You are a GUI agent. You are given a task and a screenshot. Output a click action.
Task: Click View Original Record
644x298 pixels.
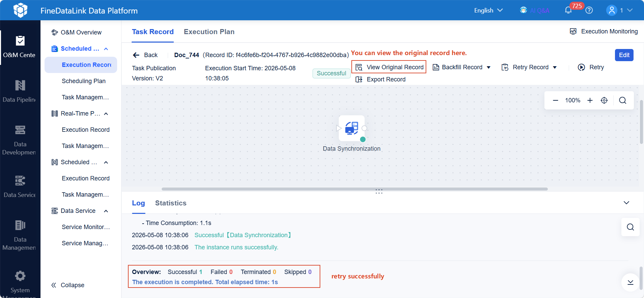[x=389, y=67]
